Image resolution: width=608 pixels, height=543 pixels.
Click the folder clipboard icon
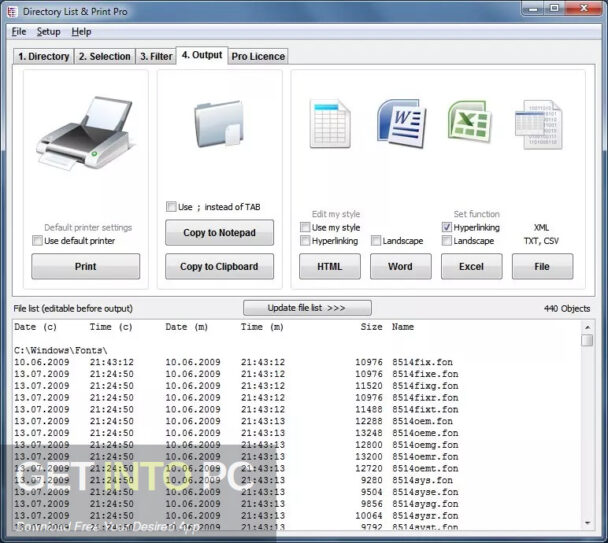click(x=219, y=123)
